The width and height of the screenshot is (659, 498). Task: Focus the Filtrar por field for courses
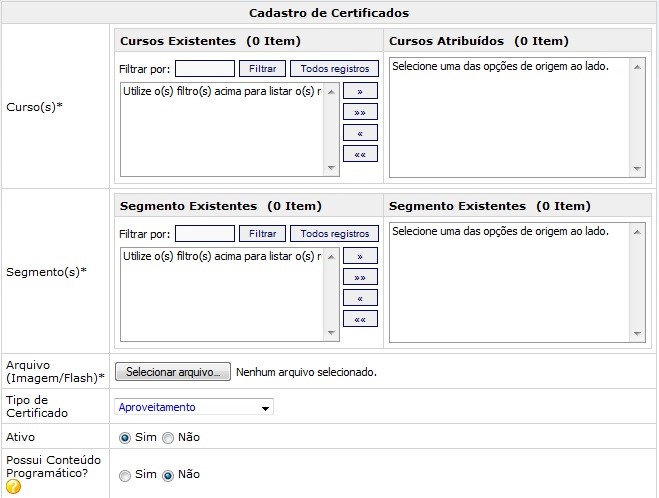204,69
